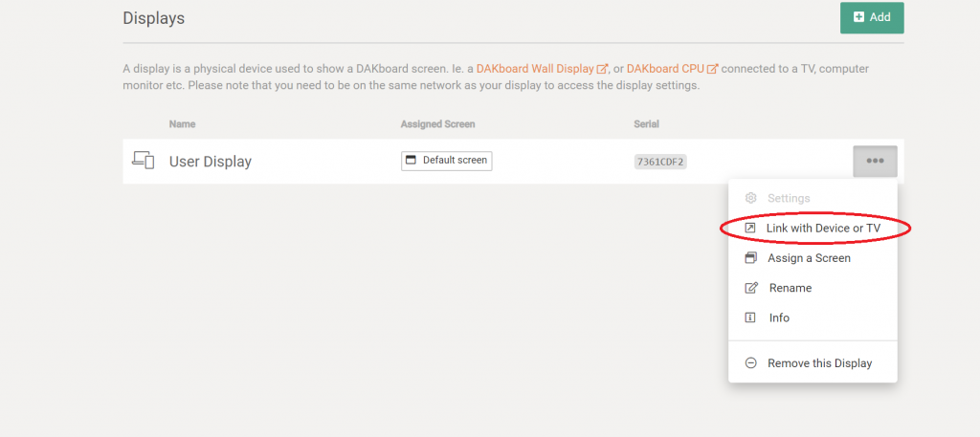Select serial number 7361CDF2

[x=660, y=163]
